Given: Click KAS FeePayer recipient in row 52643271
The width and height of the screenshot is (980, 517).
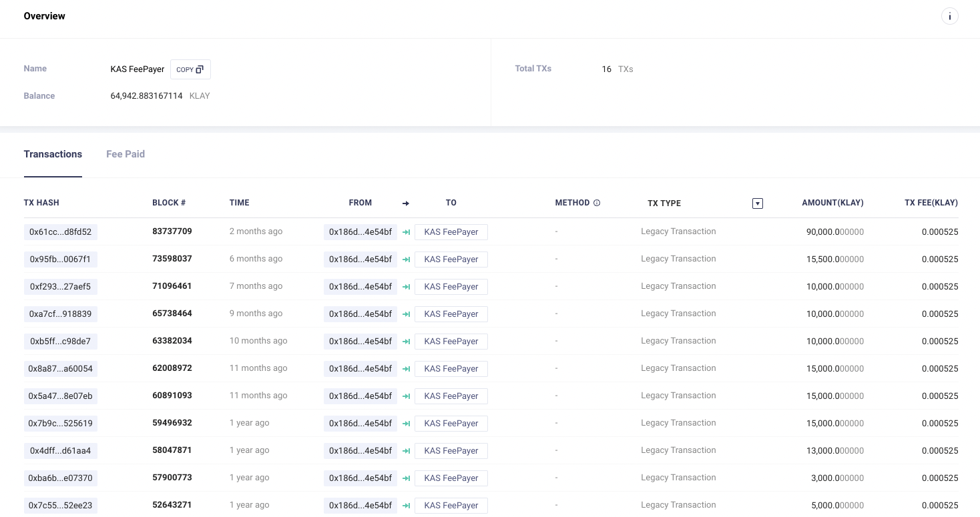Looking at the screenshot, I should pos(451,506).
